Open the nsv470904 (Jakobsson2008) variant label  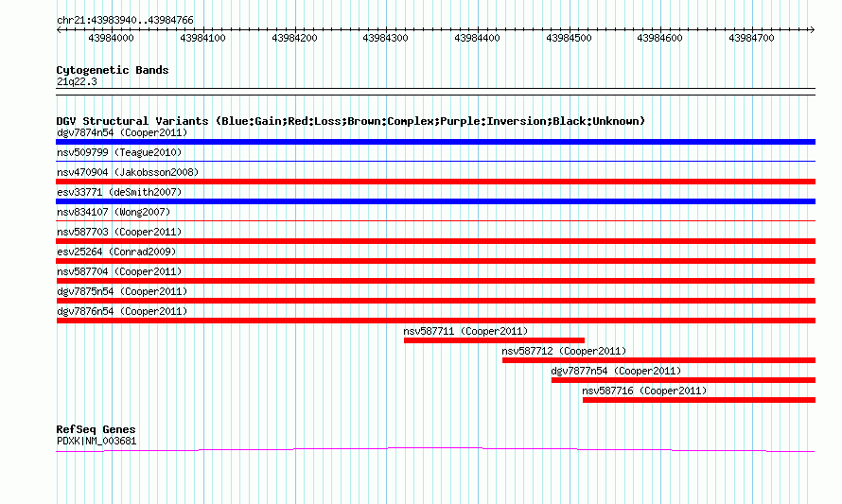coord(128,172)
